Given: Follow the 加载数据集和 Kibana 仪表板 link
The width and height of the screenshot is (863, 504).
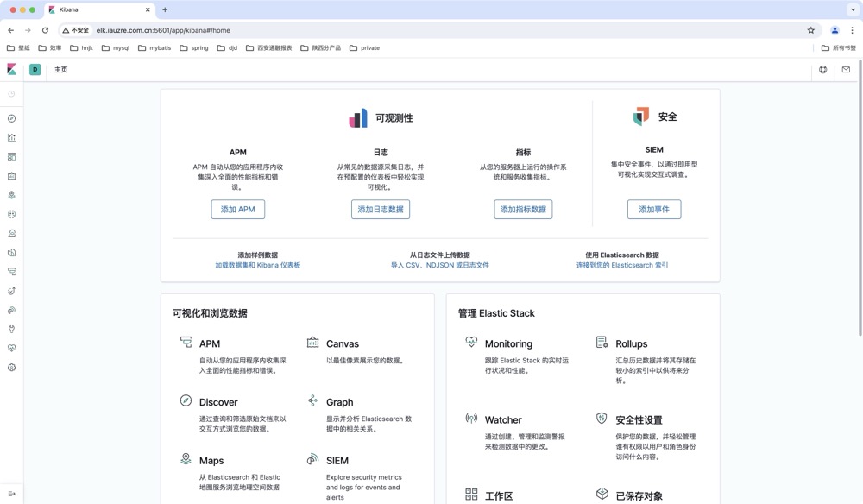Looking at the screenshot, I should point(258,266).
